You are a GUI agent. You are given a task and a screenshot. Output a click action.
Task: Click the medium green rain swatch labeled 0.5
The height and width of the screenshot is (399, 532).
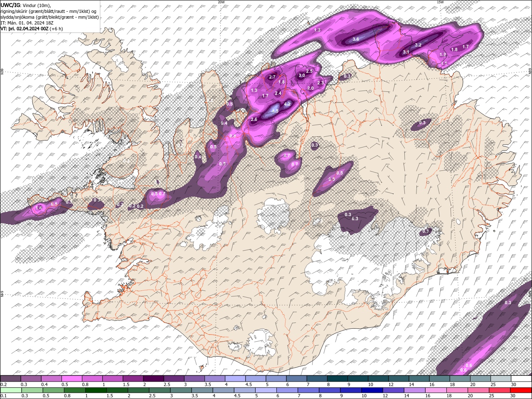[53, 390]
